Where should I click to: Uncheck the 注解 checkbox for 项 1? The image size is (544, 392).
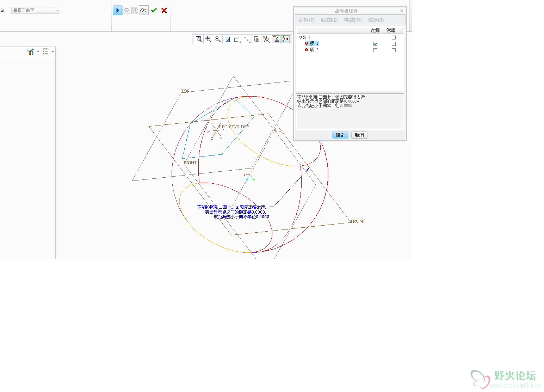point(375,44)
